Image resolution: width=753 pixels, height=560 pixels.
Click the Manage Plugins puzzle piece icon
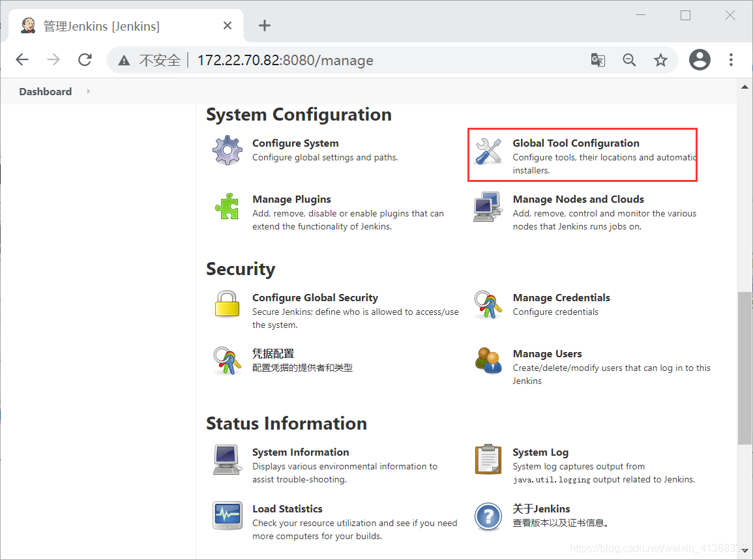[227, 207]
